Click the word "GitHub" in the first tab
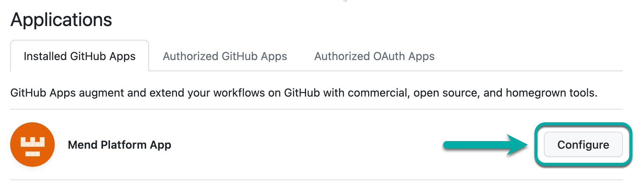Viewport: 644px width, 191px height. point(88,56)
